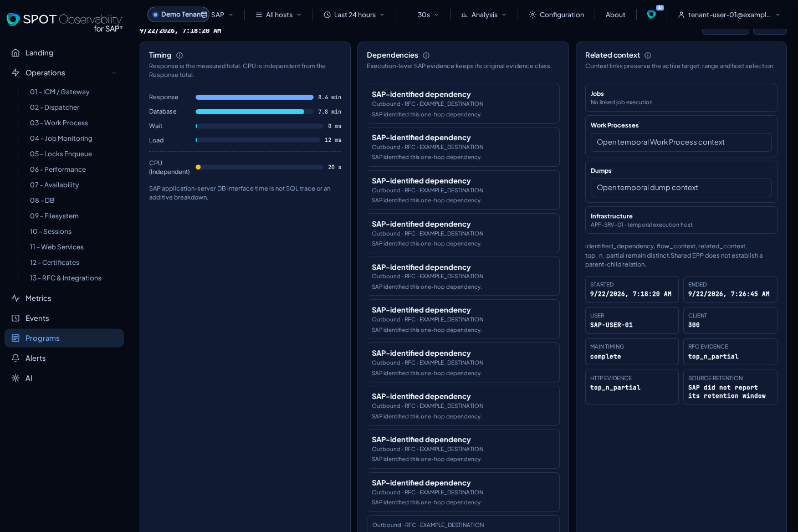The height and width of the screenshot is (532, 798).
Task: Navigate to 04 - Job Monitoring
Action: tap(62, 139)
